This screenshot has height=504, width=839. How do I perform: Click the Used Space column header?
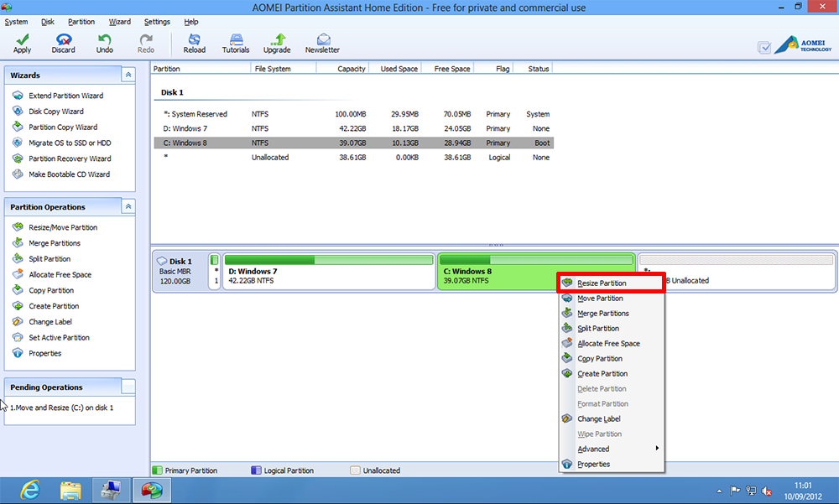point(395,69)
